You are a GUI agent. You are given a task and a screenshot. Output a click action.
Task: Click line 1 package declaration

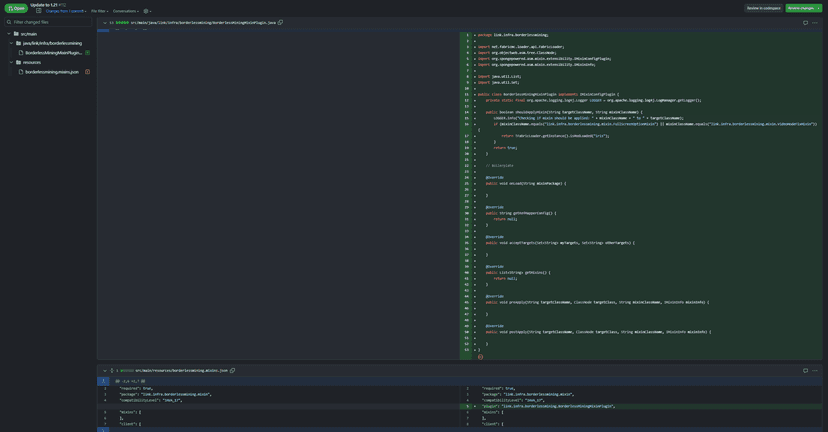[513, 35]
